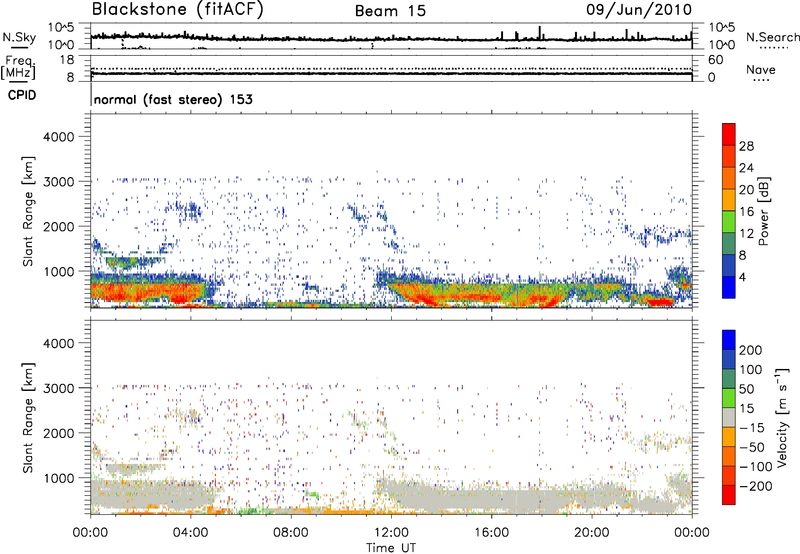
Task: Click the '18' frequency axis value
Action: pyautogui.click(x=67, y=60)
